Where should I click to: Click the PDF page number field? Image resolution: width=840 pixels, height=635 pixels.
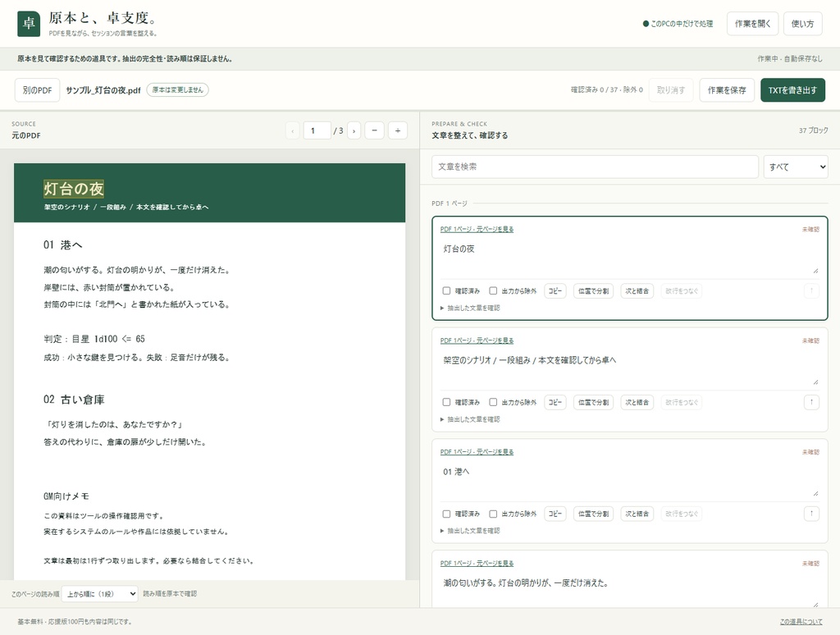[317, 130]
